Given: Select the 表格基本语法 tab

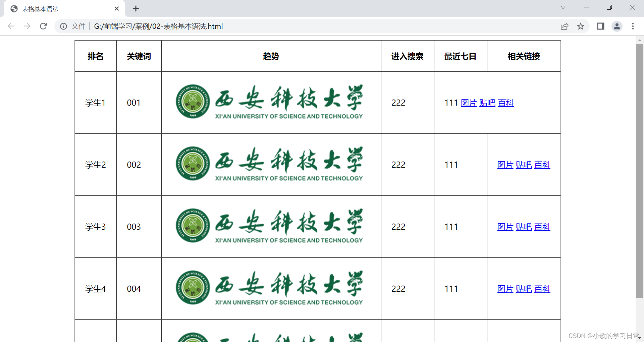Looking at the screenshot, I should pyautogui.click(x=64, y=9).
